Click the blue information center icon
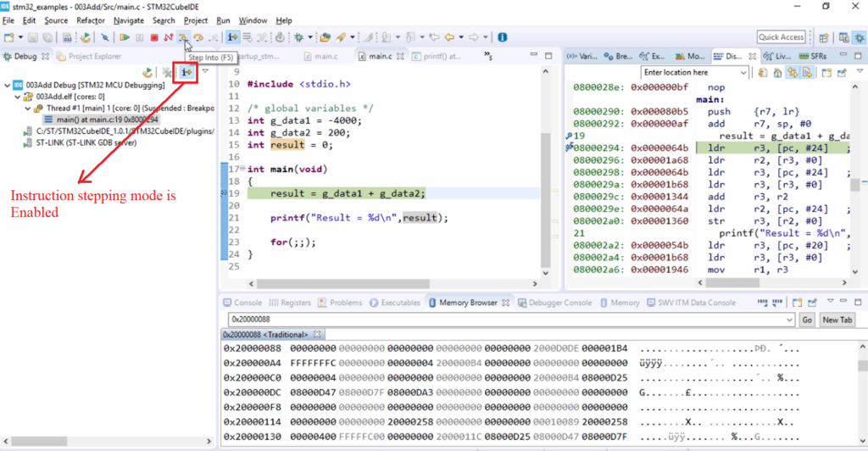This screenshot has width=868, height=451. click(x=502, y=37)
